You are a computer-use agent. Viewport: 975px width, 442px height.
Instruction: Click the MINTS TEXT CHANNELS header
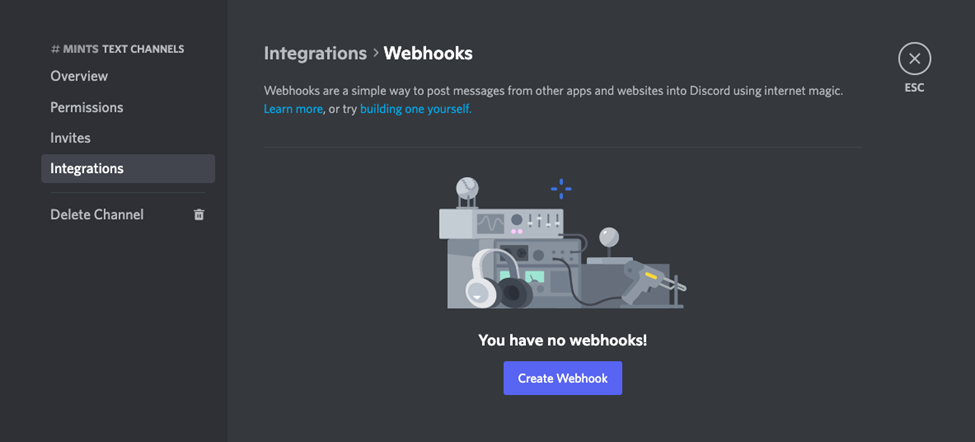(118, 48)
